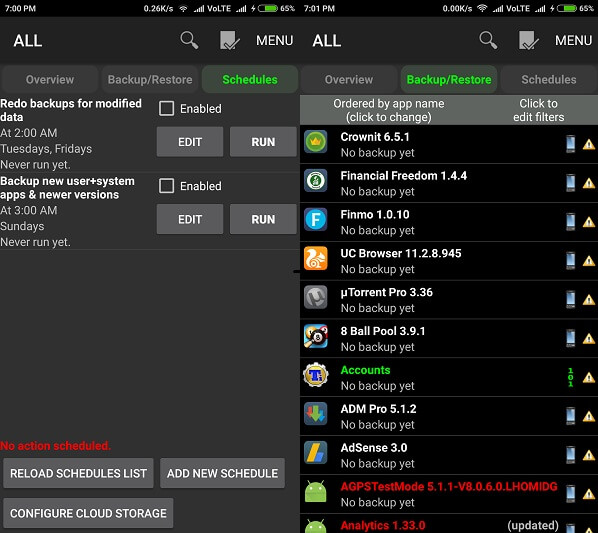Edit the Backup new user+system apps schedule
Image resolution: width=598 pixels, height=533 pixels.
[x=190, y=219]
